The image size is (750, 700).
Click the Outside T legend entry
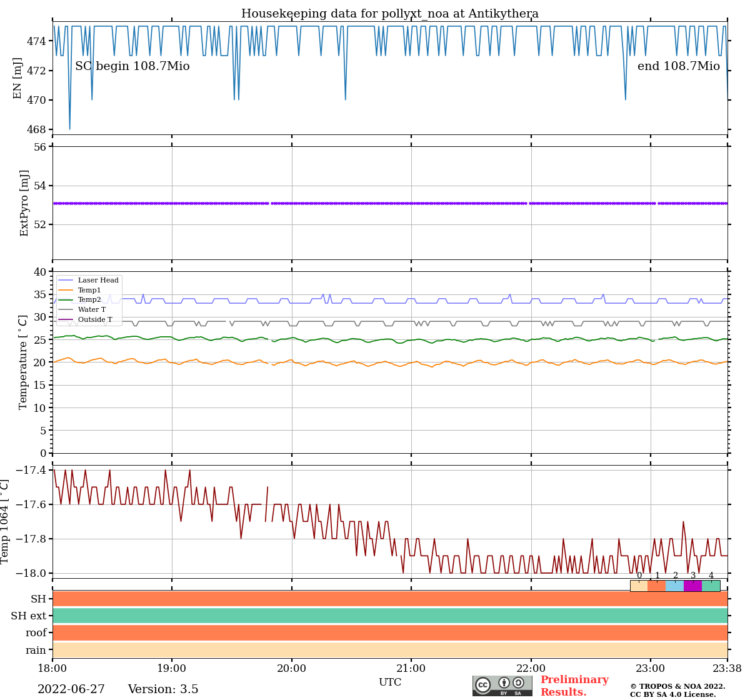click(x=95, y=320)
